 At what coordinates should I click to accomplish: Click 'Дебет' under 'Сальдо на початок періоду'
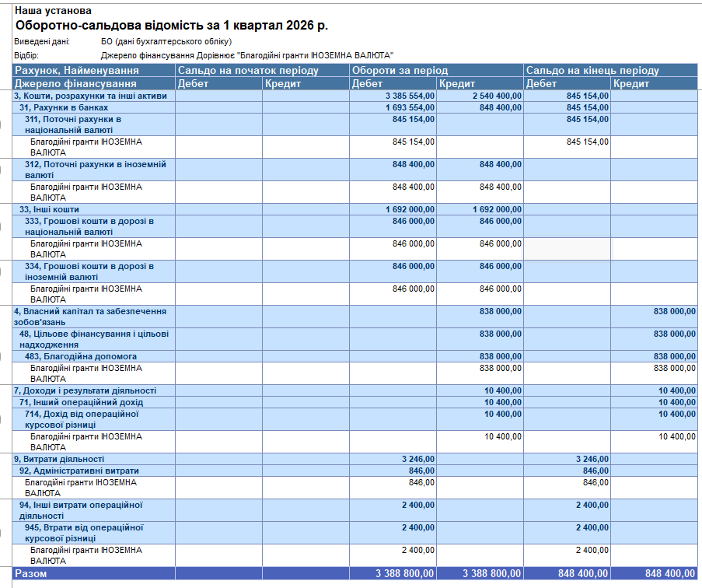pos(219,83)
